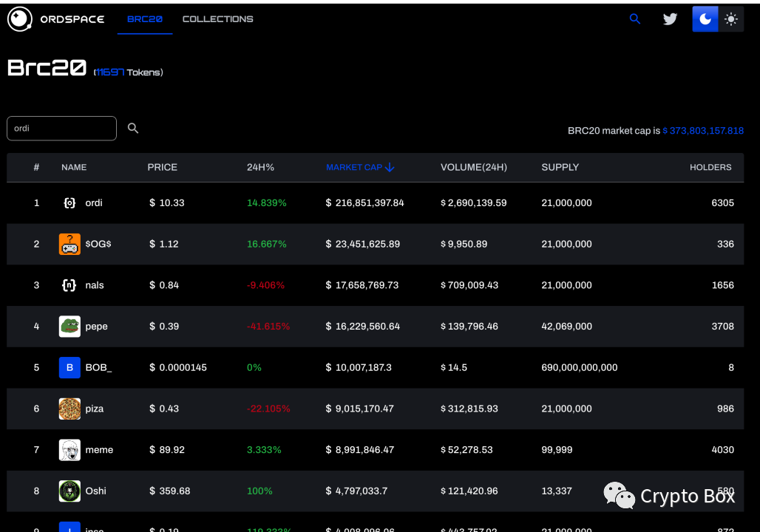Select the Collections tab
The image size is (760, 532).
pyautogui.click(x=217, y=19)
